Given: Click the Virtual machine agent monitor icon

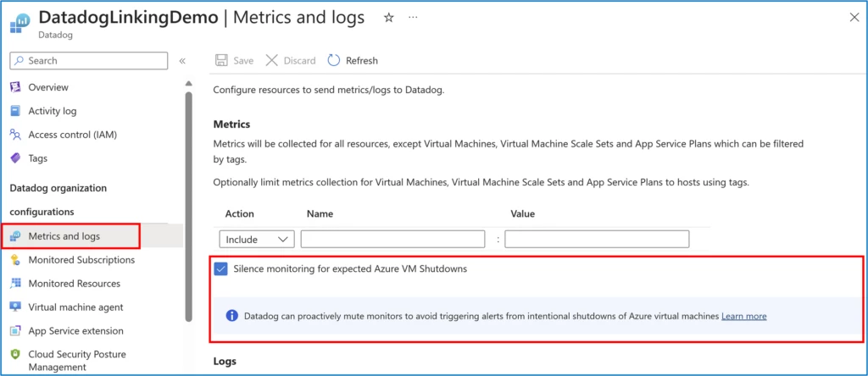Looking at the screenshot, I should [x=16, y=307].
